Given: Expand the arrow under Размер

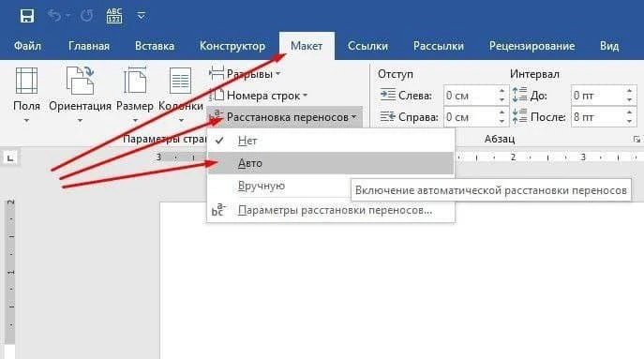Looking at the screenshot, I should [x=135, y=120].
